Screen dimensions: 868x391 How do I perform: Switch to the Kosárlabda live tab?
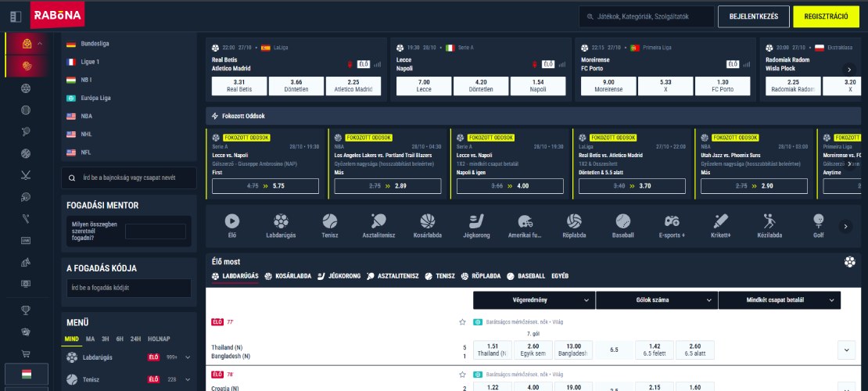click(x=288, y=276)
